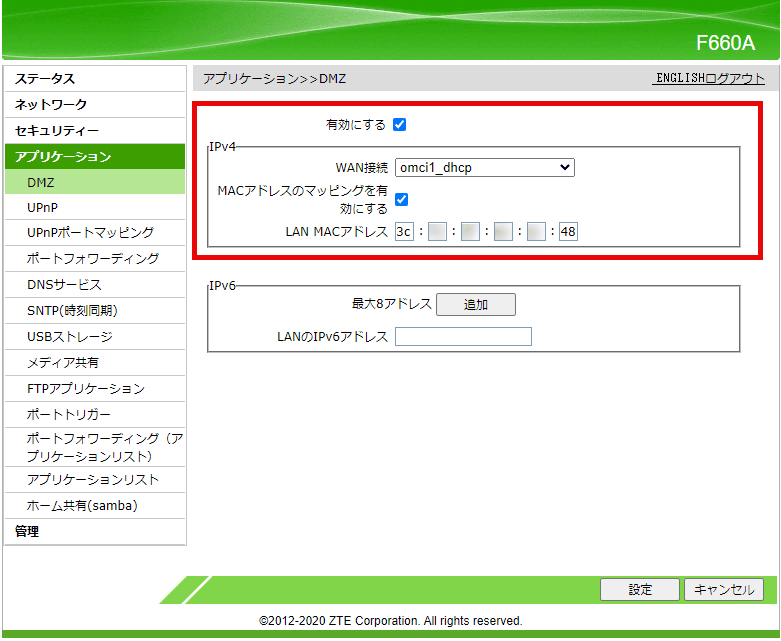Toggle MACアドレスのマッピング checkbox
The image size is (781, 641).
(401, 200)
